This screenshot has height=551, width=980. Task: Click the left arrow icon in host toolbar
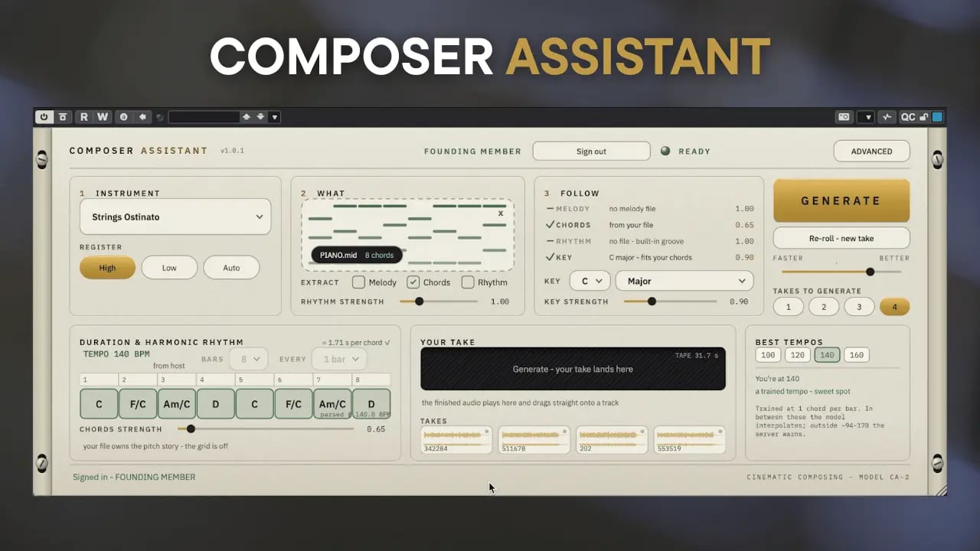(x=142, y=117)
